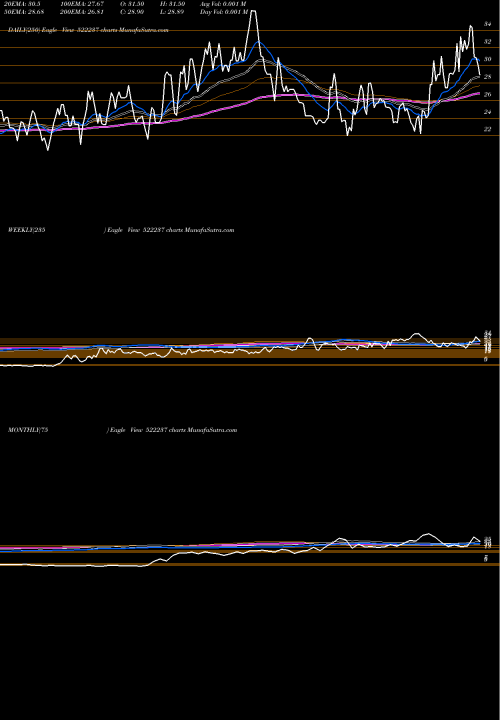This screenshot has height=720, width=500.
Task: Click the 26 price axis label on daily chart
Action: [488, 94]
